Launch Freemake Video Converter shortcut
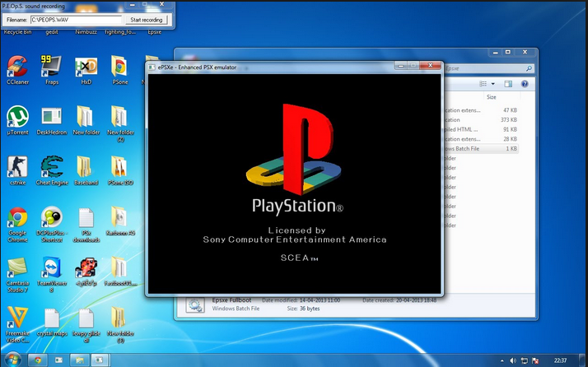Image resolution: width=588 pixels, height=367 pixels. coord(17,325)
